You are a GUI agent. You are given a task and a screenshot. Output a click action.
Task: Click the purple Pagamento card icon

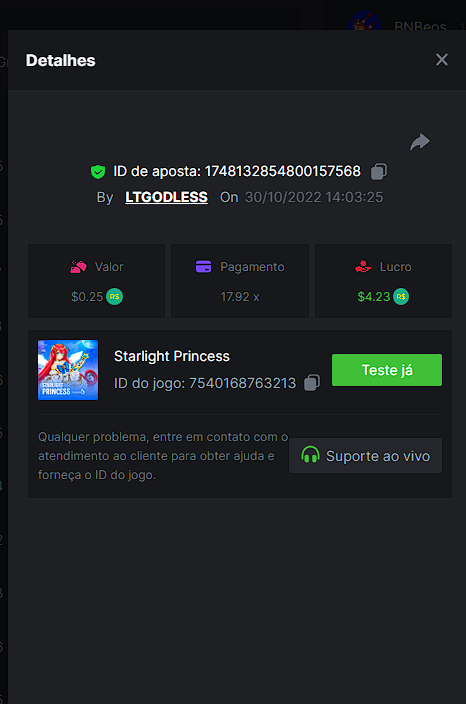pos(203,267)
